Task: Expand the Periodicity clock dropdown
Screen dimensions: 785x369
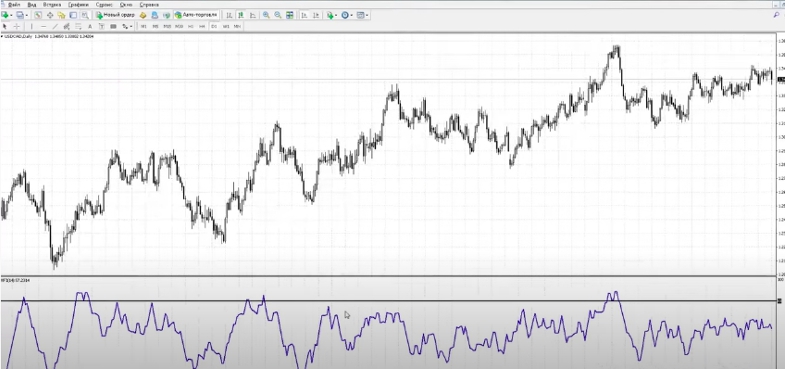Action: click(x=351, y=16)
